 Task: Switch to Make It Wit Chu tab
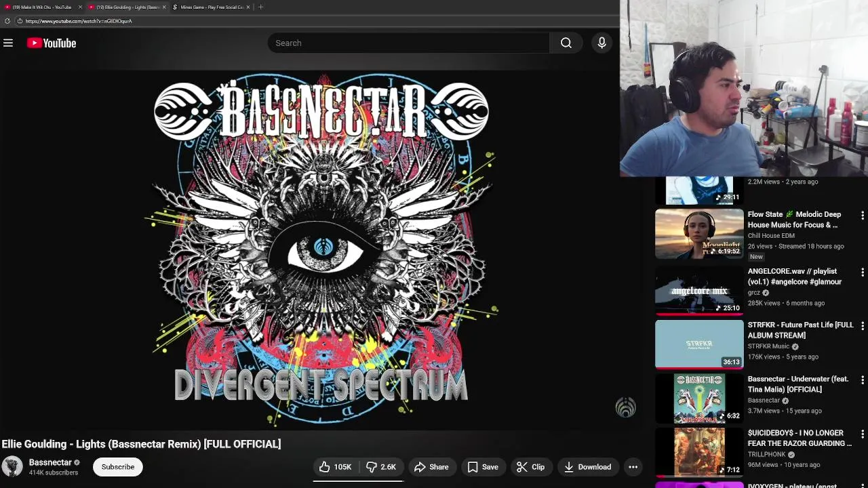pos(41,7)
